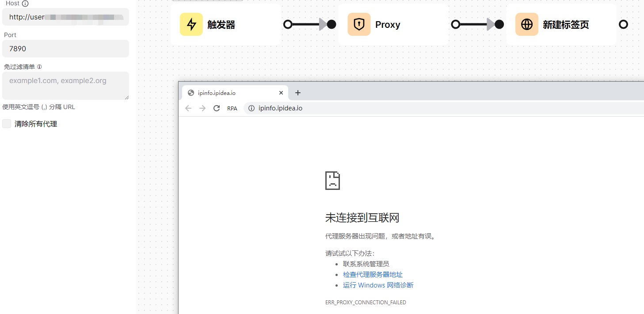Click the Port input field showing 7890

65,48
